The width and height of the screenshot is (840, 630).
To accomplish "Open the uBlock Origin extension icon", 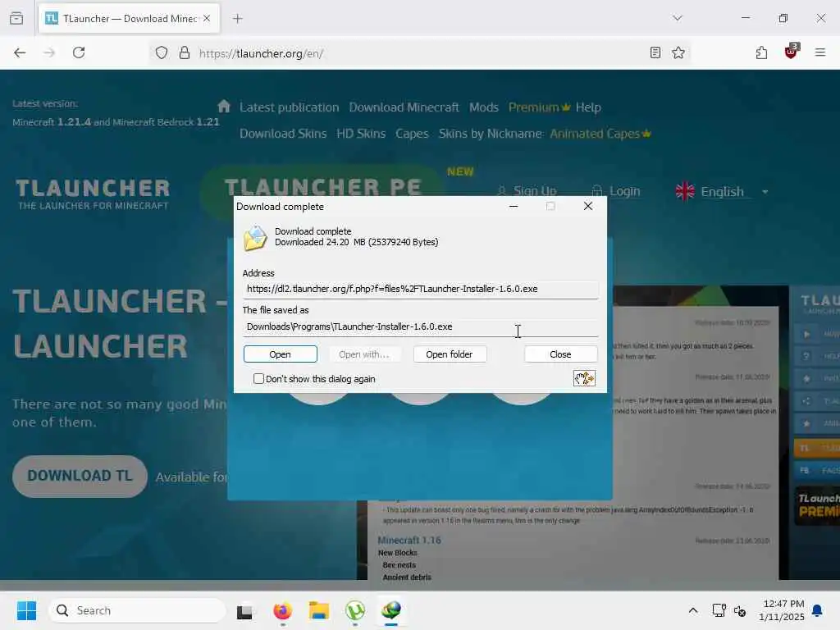I will click(x=792, y=52).
